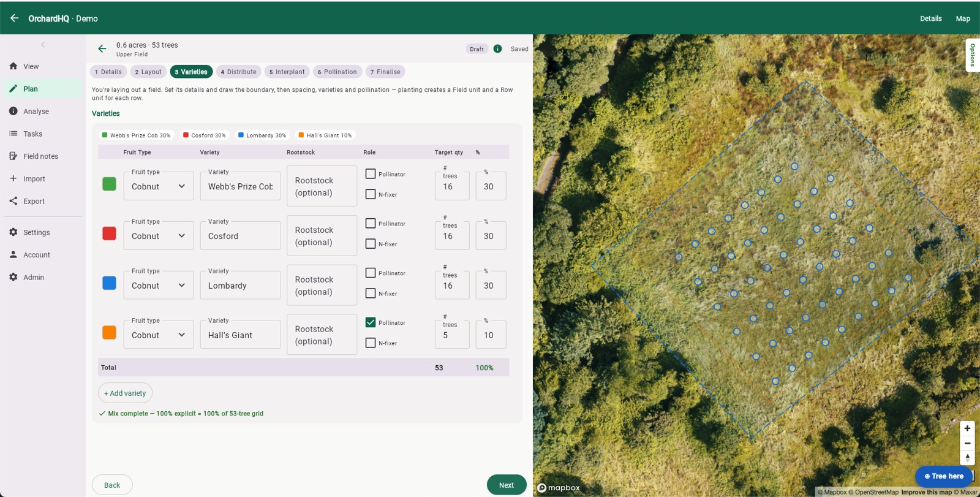Reset map bearing with the compass
This screenshot has width=980, height=497.
point(967,458)
